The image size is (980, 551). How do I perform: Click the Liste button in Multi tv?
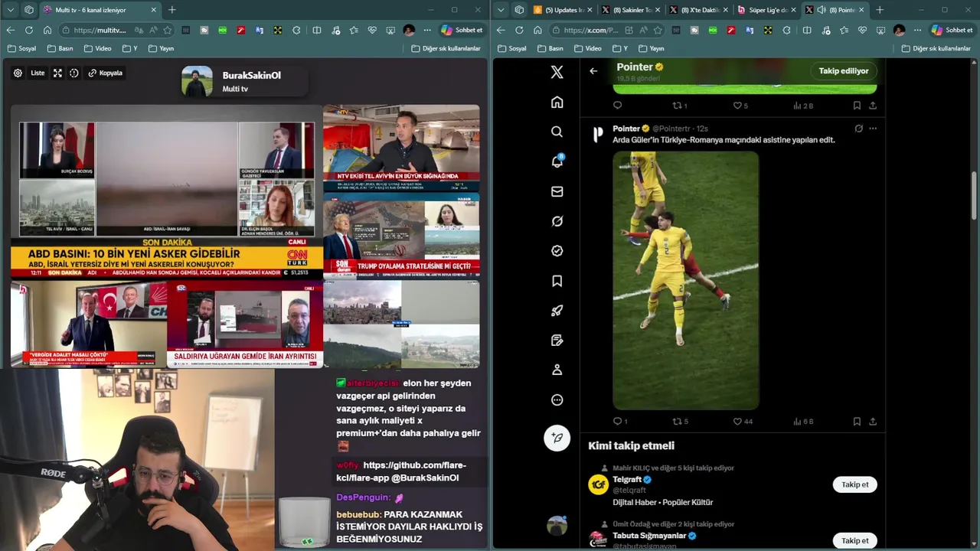pos(38,73)
